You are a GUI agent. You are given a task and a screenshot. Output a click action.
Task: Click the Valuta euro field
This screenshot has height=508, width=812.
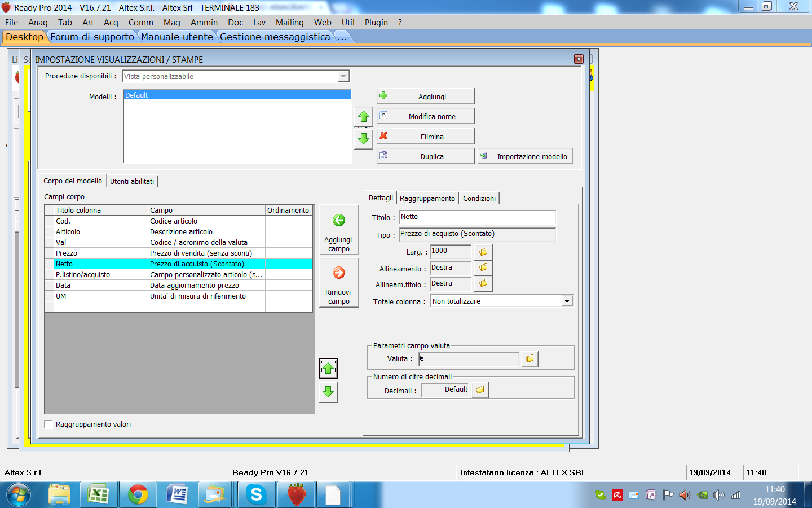(x=469, y=359)
